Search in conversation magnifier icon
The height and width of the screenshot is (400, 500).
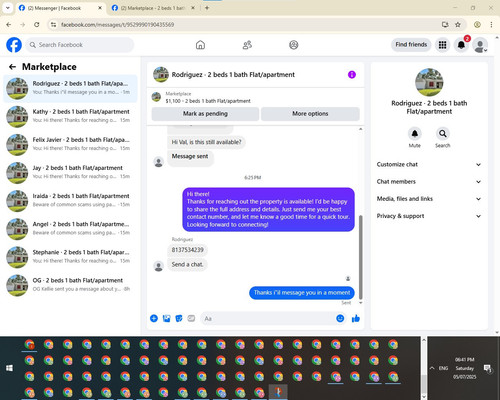pos(443,134)
